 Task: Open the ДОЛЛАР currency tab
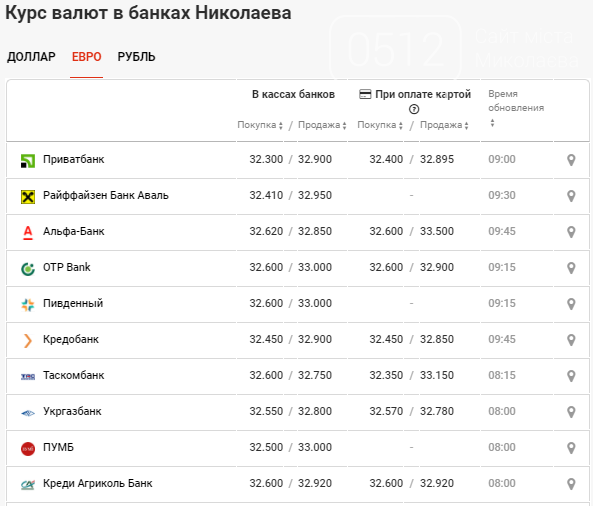(x=31, y=57)
